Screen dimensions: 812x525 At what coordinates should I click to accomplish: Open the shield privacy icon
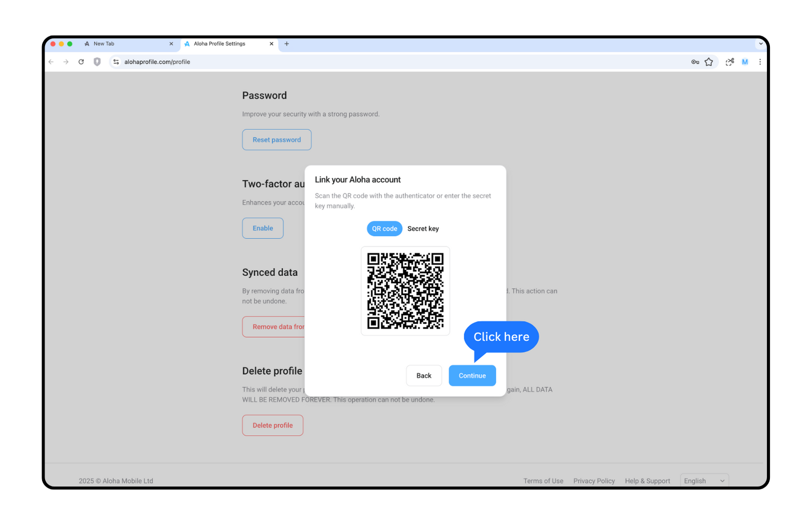click(97, 62)
